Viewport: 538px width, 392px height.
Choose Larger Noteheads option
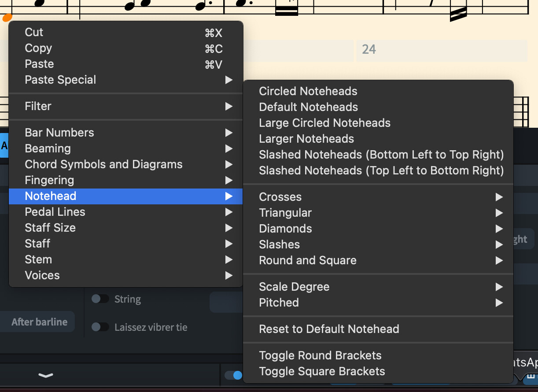coord(306,139)
